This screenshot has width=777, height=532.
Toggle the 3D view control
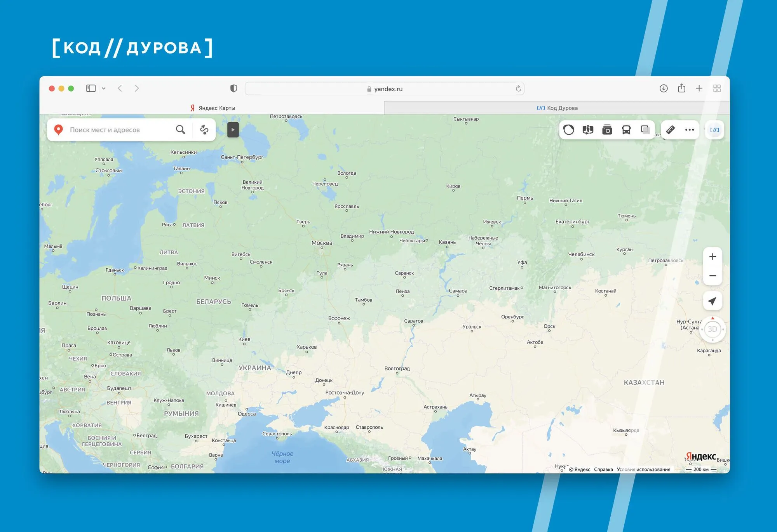pos(713,329)
